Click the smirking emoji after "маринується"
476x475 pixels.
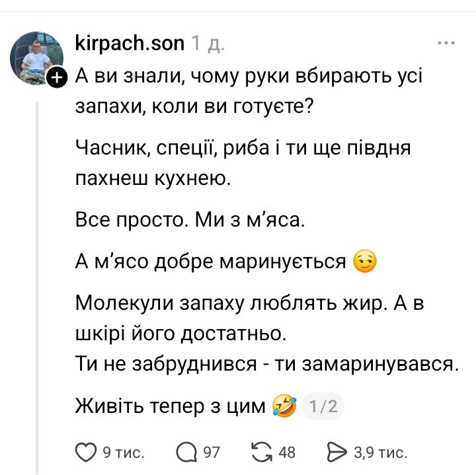tap(366, 262)
